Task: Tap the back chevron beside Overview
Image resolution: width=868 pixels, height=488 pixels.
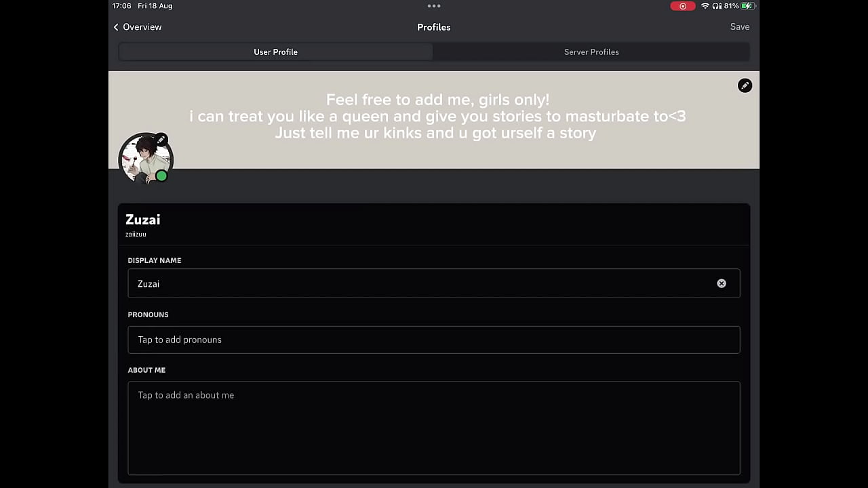Action: (116, 27)
